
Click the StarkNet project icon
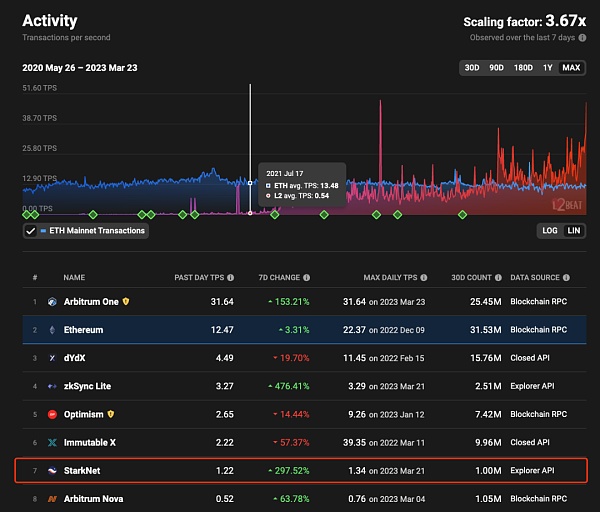(x=52, y=470)
